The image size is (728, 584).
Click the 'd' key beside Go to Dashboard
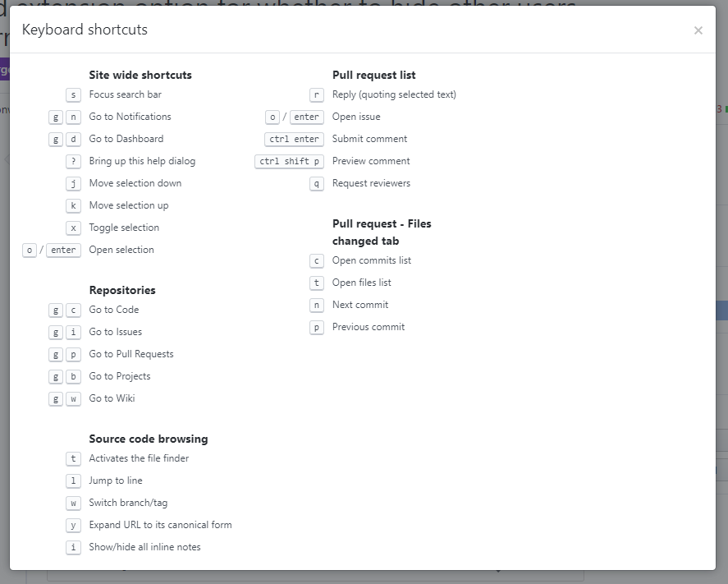73,140
